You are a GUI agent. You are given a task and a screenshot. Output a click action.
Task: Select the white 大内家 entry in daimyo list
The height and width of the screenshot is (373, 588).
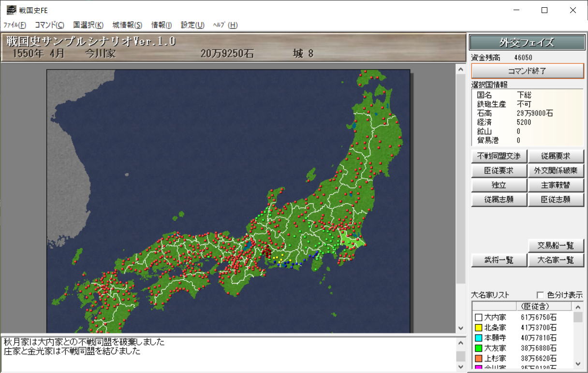[495, 317]
